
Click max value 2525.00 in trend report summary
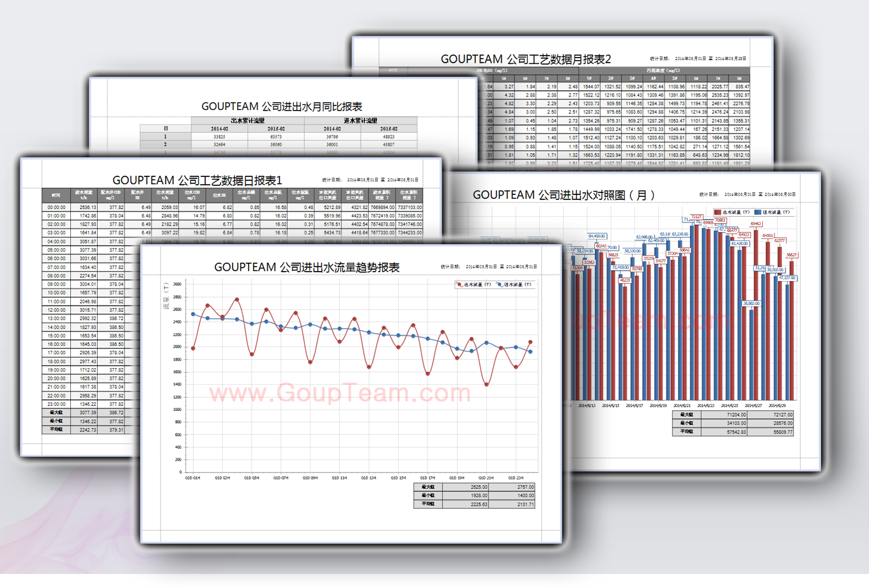[479, 487]
